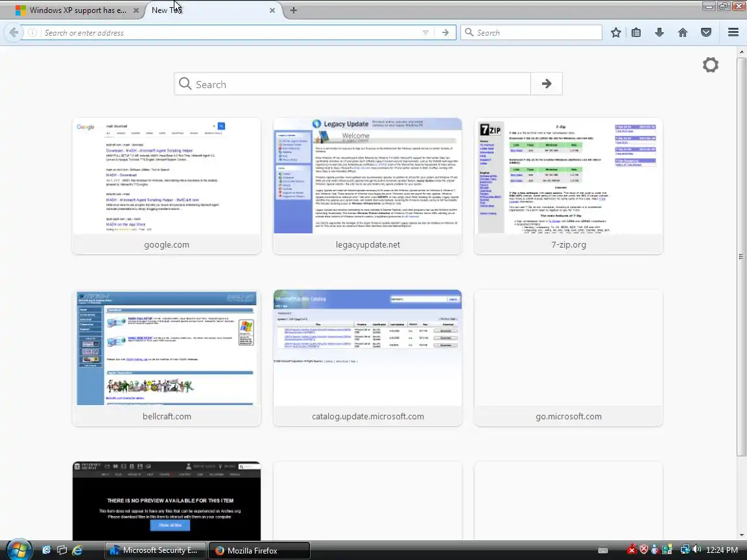Click the Go arrow in address bar
Screen dimensions: 747x560
tap(445, 32)
